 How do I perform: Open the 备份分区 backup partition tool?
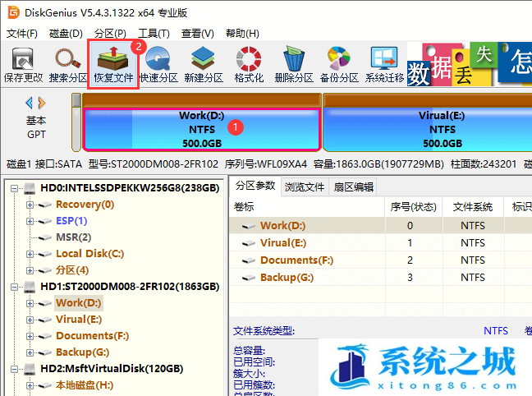coord(339,65)
